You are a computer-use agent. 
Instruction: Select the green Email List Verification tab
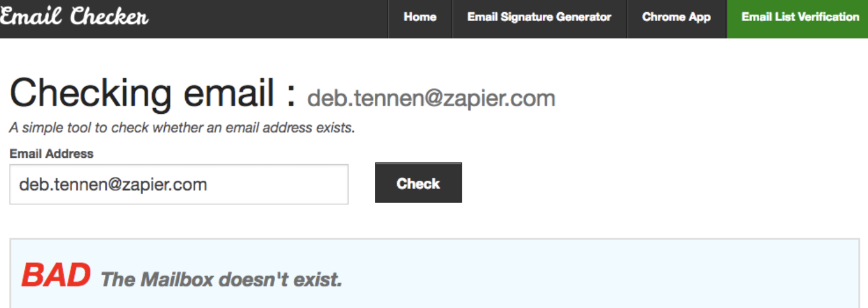point(800,17)
